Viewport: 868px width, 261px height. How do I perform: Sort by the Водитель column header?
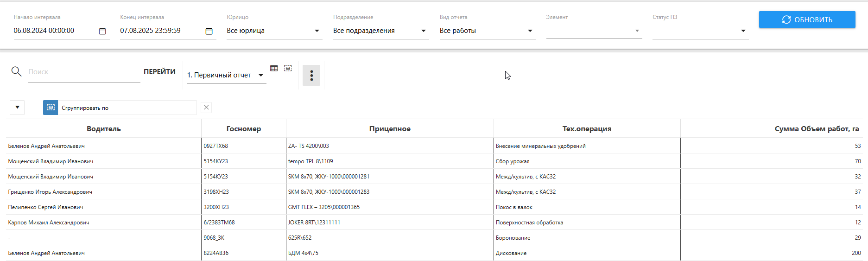click(104, 129)
